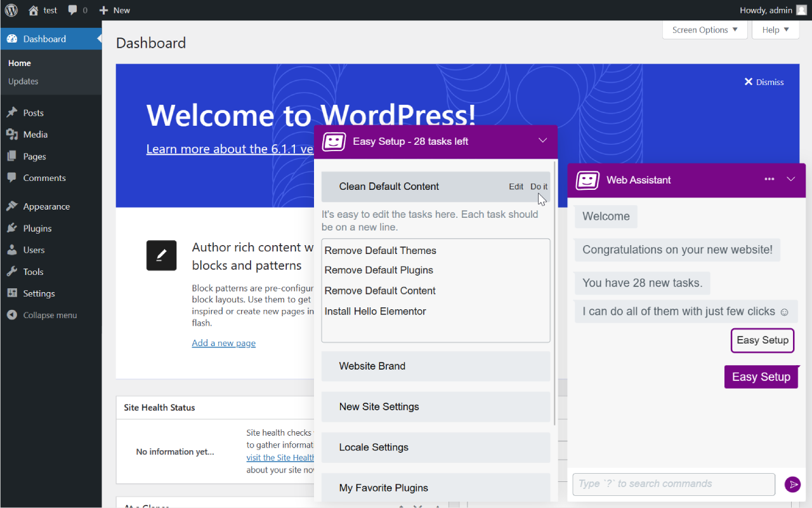This screenshot has height=508, width=812.
Task: Click Edit on Clean Default Content
Action: 516,187
